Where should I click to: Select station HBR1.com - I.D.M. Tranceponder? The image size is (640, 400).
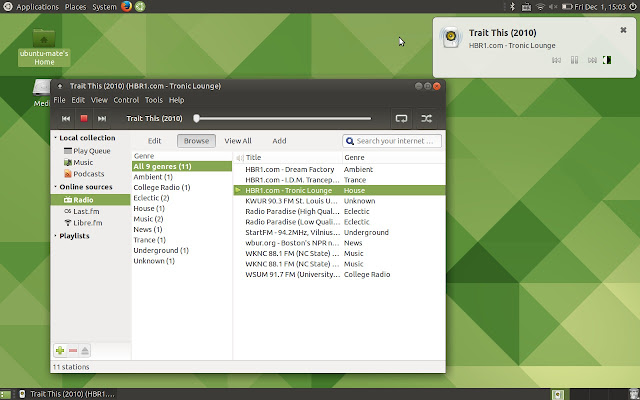click(340, 180)
